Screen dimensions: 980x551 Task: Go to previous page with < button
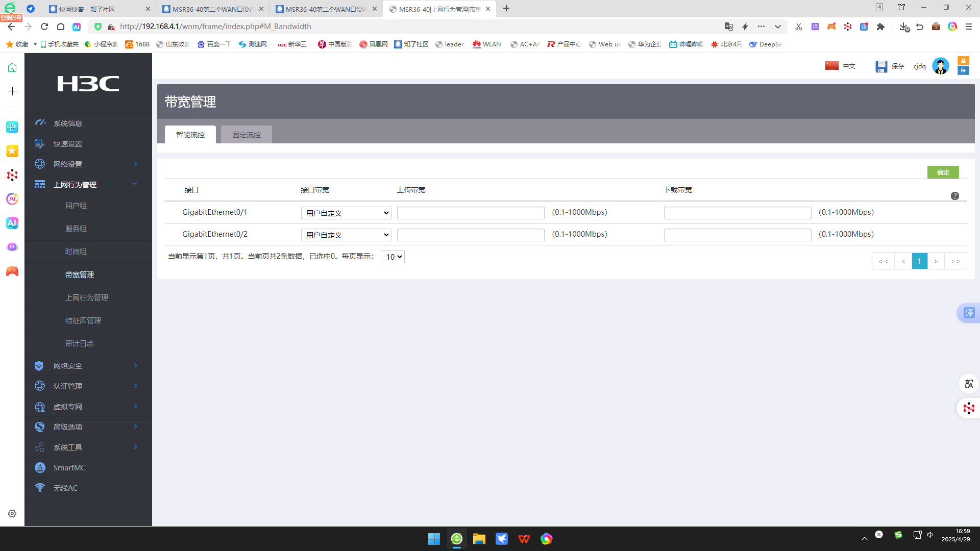903,261
